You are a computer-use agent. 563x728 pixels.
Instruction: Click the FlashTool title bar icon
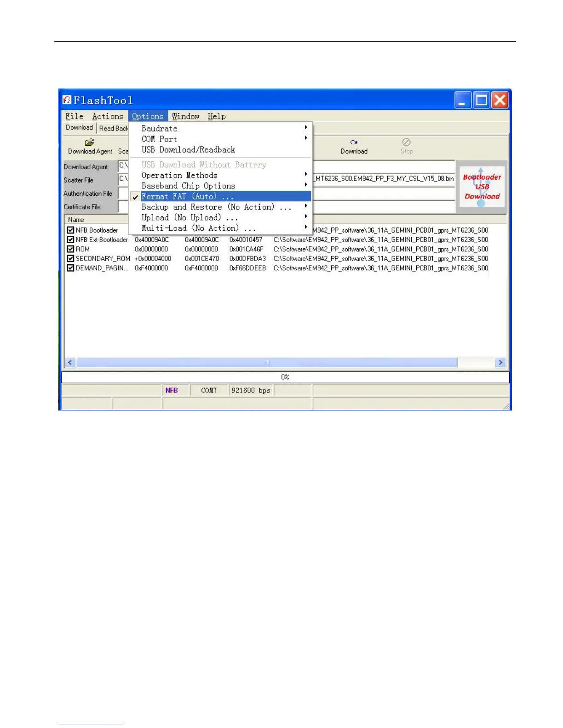[67, 100]
